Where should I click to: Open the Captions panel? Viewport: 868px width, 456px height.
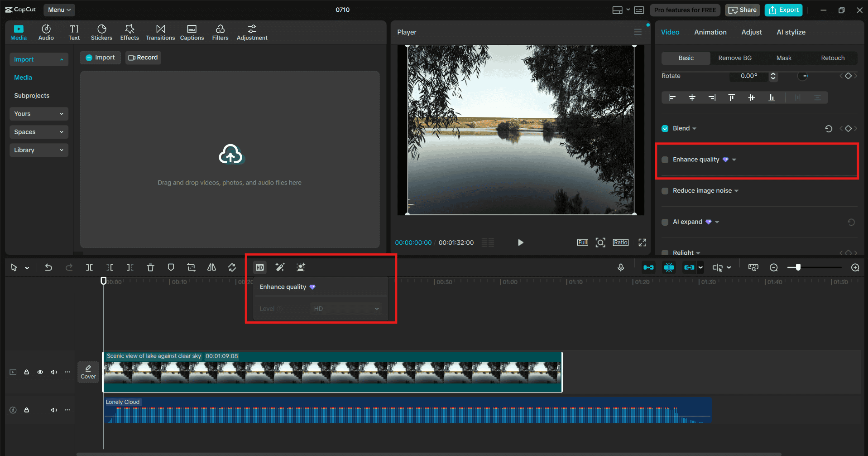192,32
